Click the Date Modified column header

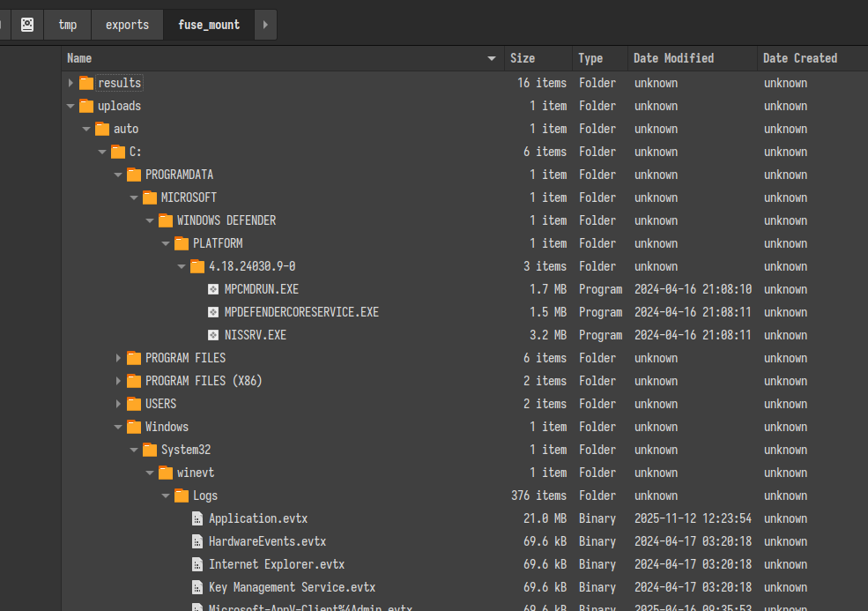[672, 58]
